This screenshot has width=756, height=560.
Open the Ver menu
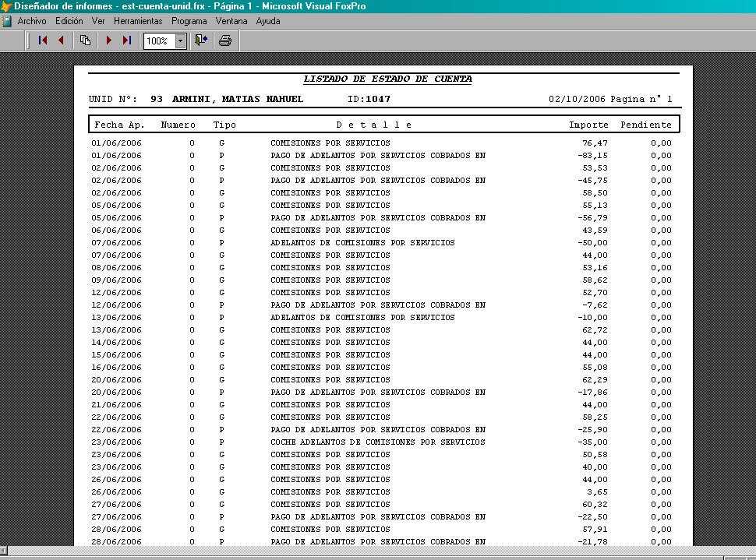(98, 21)
